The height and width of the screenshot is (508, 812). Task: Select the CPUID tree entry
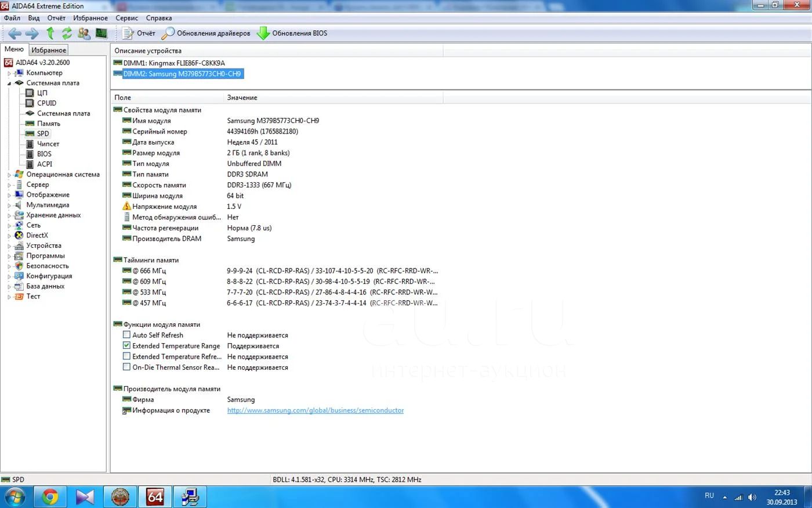[x=46, y=103]
